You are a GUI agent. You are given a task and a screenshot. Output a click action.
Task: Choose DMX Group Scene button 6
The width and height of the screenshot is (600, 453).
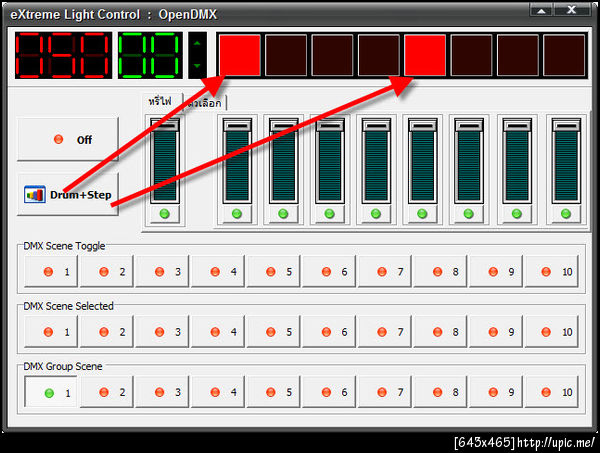pyautogui.click(x=329, y=392)
